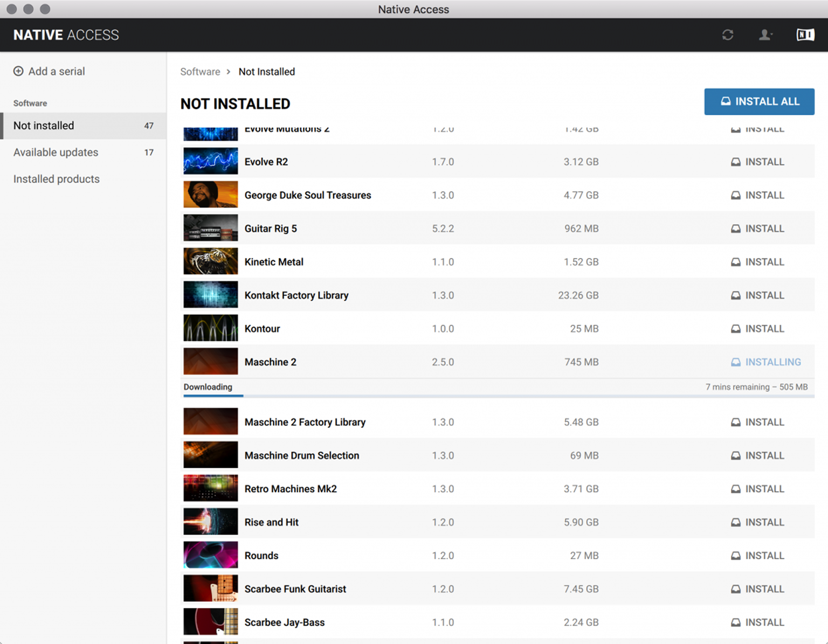Click the Rounds thumbnail

[x=210, y=555]
